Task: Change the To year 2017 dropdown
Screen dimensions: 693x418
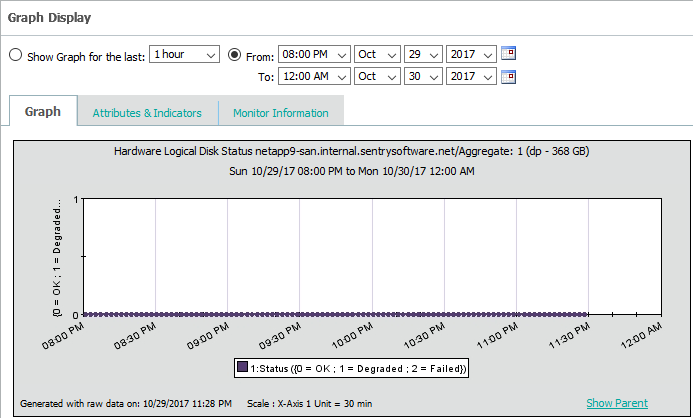Action: click(471, 76)
